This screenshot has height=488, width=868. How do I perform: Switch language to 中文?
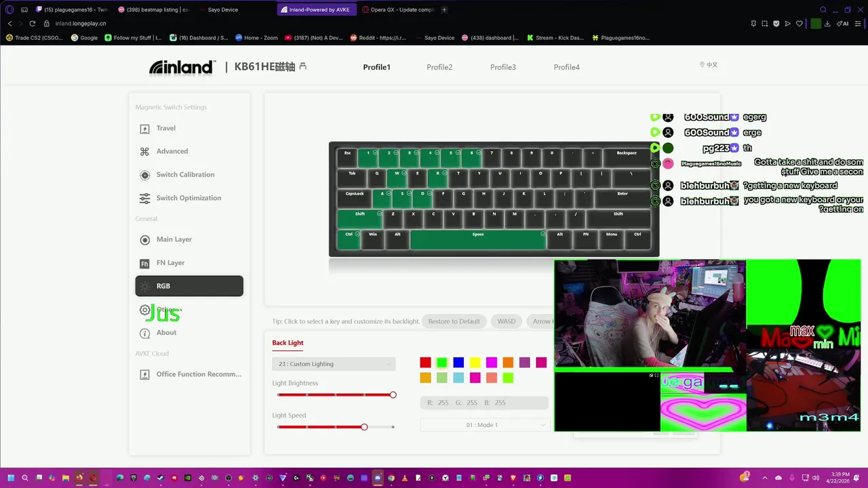point(712,65)
